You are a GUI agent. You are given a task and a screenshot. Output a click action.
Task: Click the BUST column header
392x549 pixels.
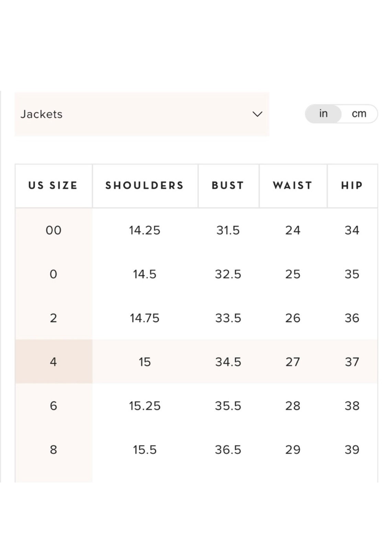[228, 186]
